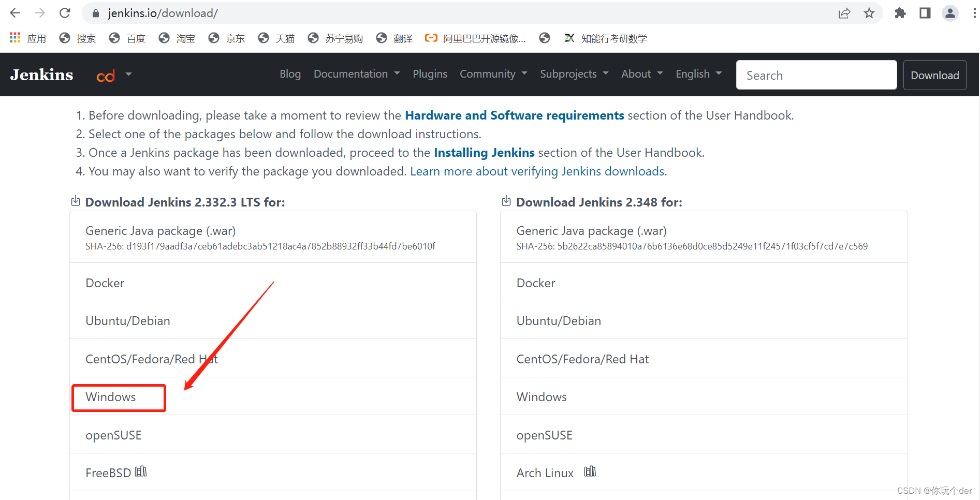Go back with the browser back arrow
The height and width of the screenshot is (500, 980).
tap(15, 13)
